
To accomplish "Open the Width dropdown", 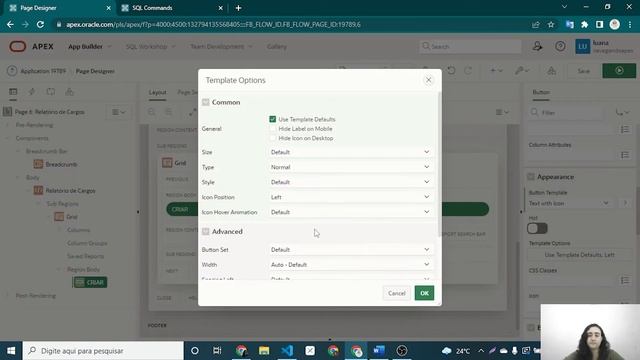I will (350, 264).
